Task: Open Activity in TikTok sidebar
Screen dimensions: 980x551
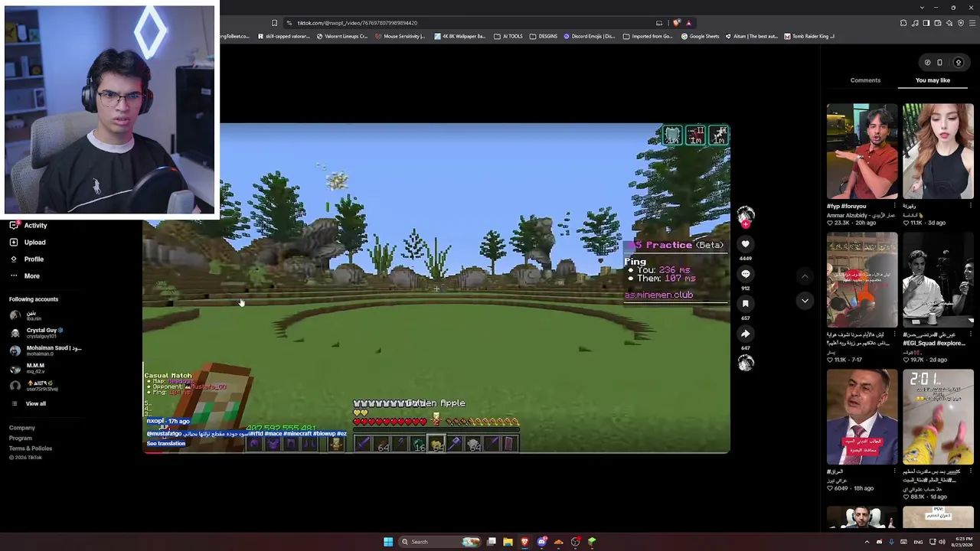Action: 28,226
